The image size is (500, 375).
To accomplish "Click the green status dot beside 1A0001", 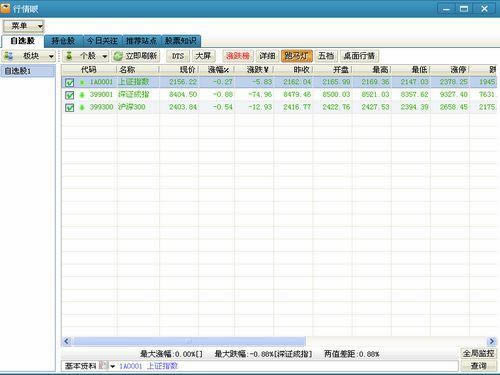I will tap(82, 82).
